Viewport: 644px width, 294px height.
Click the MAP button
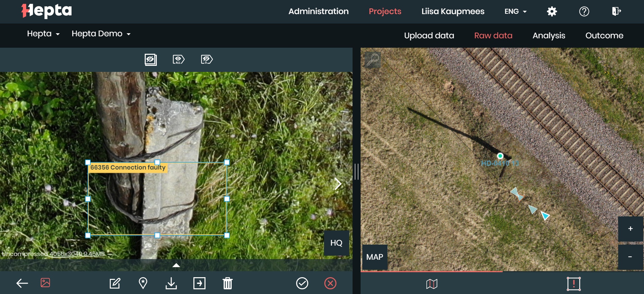[x=375, y=257]
